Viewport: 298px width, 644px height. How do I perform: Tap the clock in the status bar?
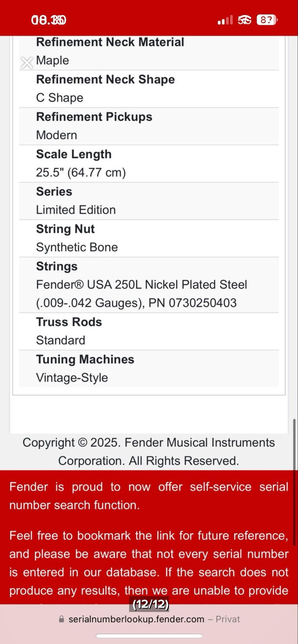coord(49,20)
